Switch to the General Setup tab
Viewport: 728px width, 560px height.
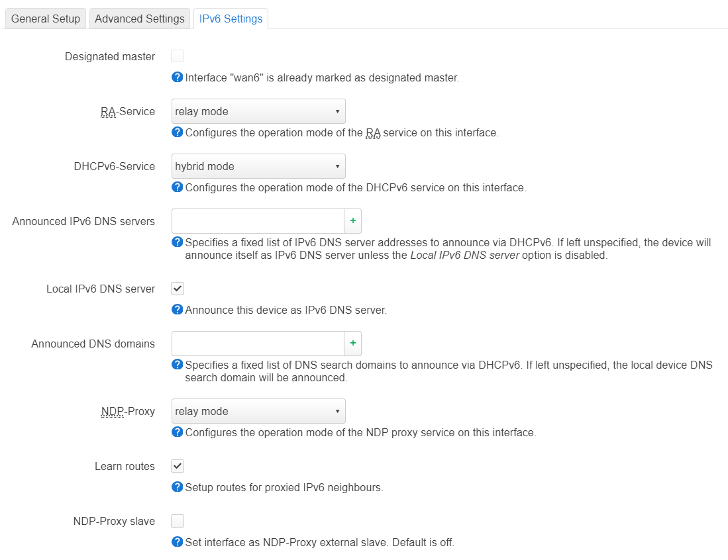pyautogui.click(x=46, y=19)
